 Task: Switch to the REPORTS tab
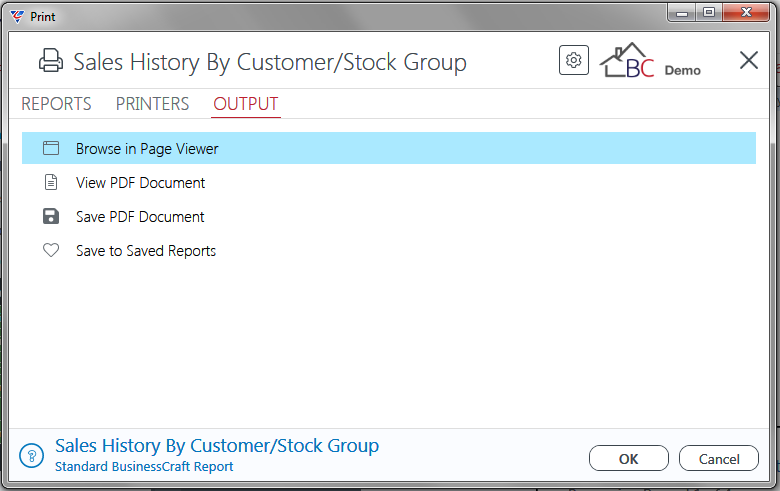(56, 103)
